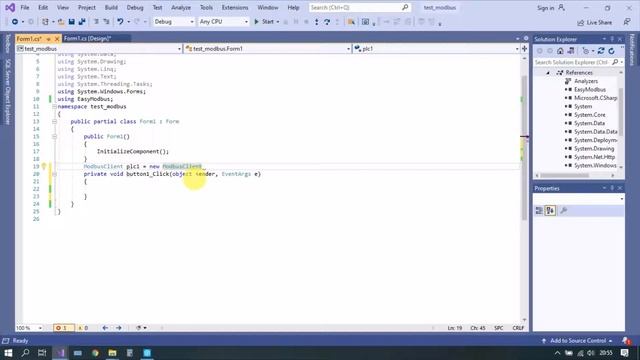
Task: Click the previous issue left arrow
Action: [x=105, y=328]
